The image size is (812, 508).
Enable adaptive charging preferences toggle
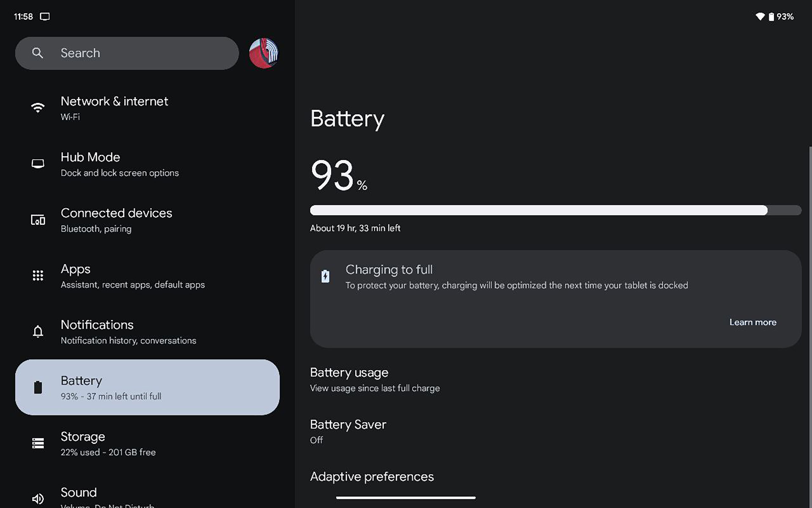(x=372, y=476)
